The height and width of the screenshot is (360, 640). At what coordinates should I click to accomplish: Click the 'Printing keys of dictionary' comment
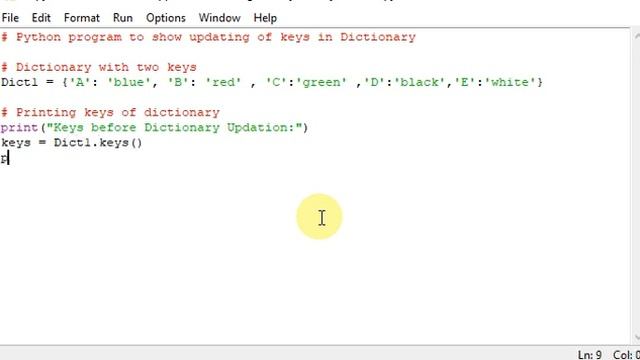[110, 113]
